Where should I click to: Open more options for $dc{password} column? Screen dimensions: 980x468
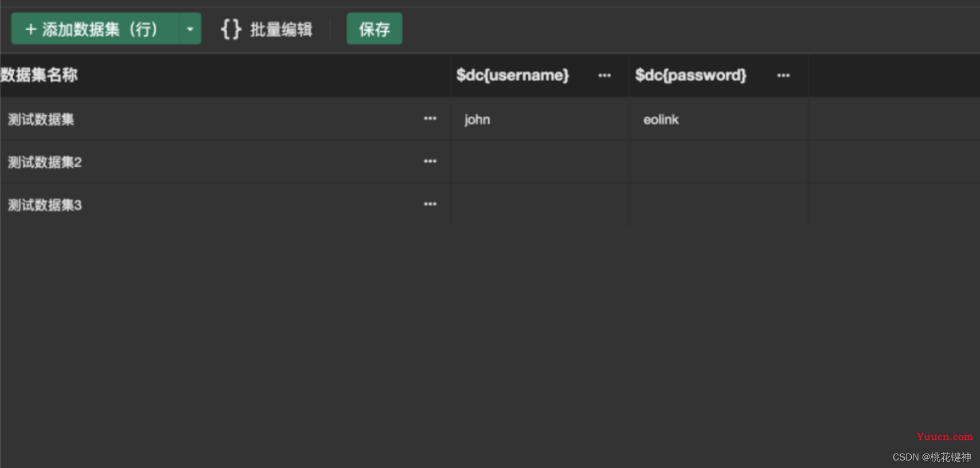tap(783, 75)
